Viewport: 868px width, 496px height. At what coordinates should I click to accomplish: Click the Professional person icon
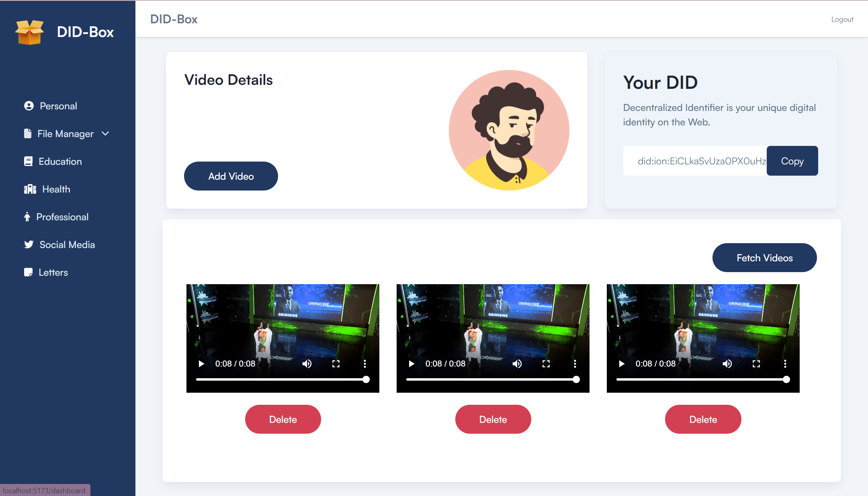[27, 217]
